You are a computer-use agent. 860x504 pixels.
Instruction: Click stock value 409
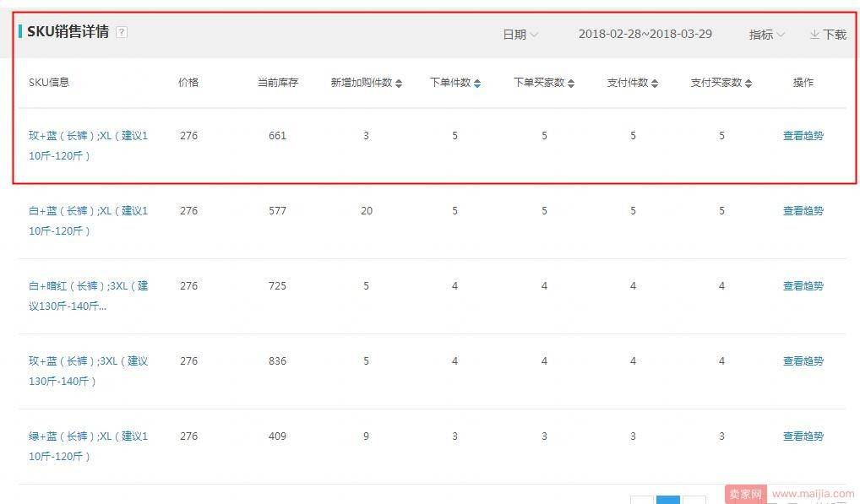coord(278,436)
